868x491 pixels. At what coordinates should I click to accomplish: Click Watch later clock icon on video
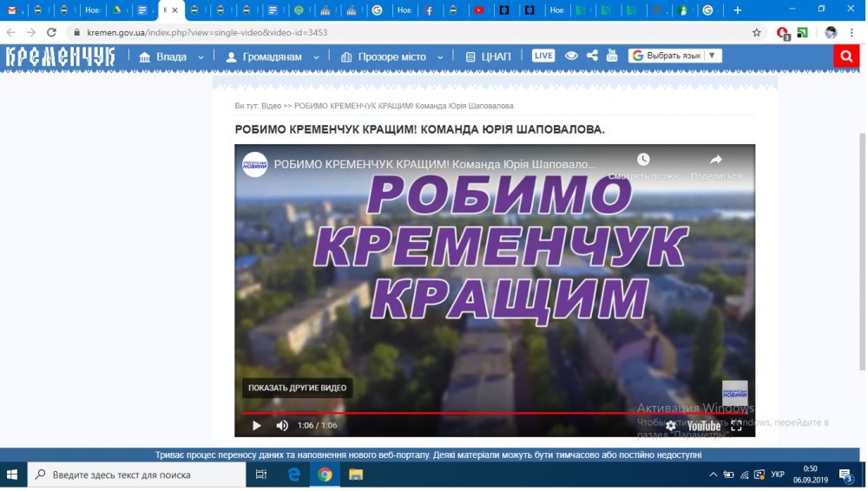click(x=642, y=160)
